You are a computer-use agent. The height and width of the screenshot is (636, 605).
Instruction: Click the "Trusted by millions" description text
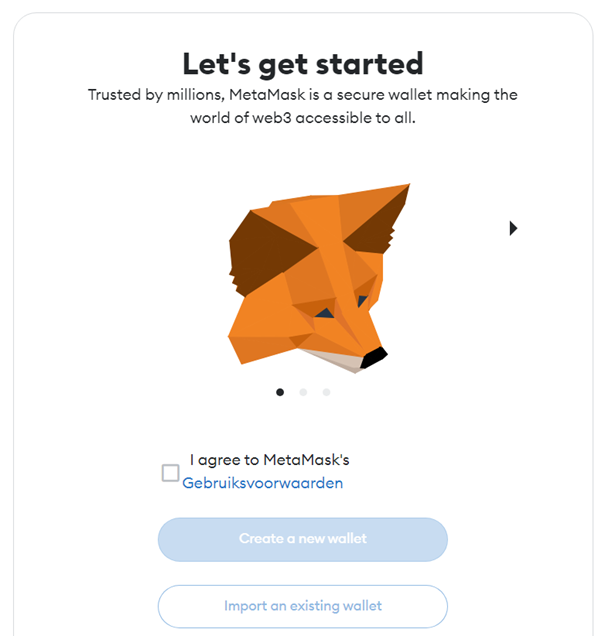tap(303, 106)
